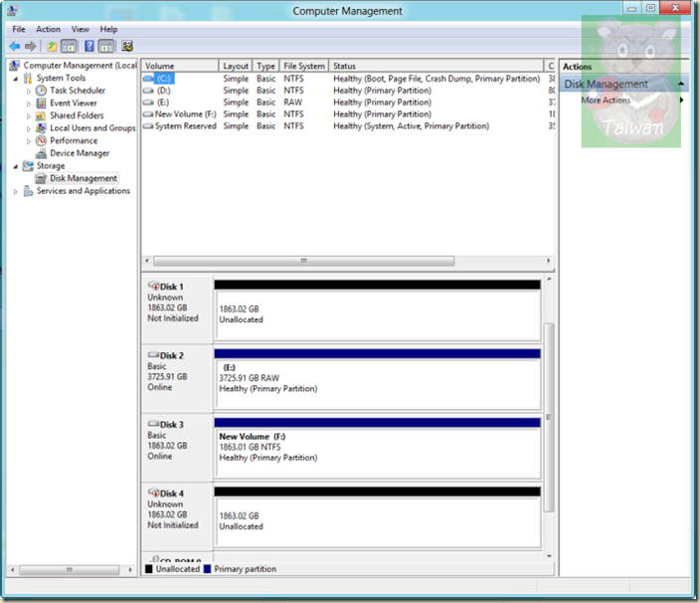Toggle the Show/Hide Action Pane icon
Image resolution: width=700 pixels, height=603 pixels.
tap(106, 46)
